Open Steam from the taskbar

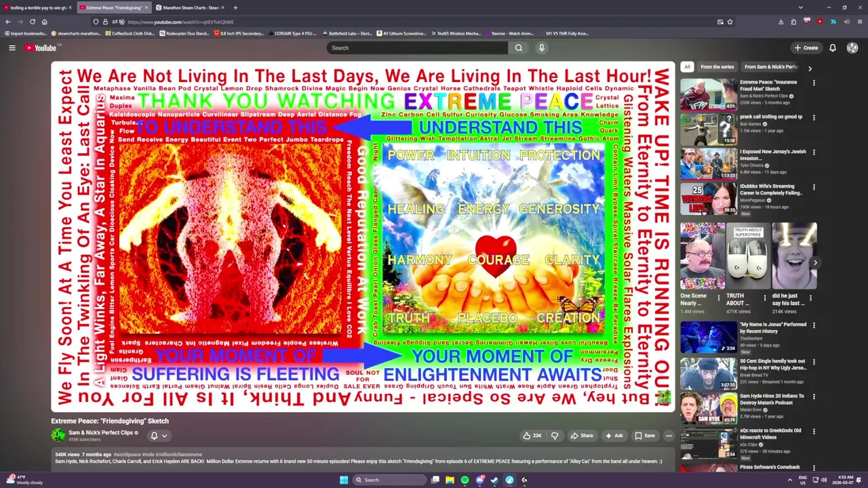point(494,480)
